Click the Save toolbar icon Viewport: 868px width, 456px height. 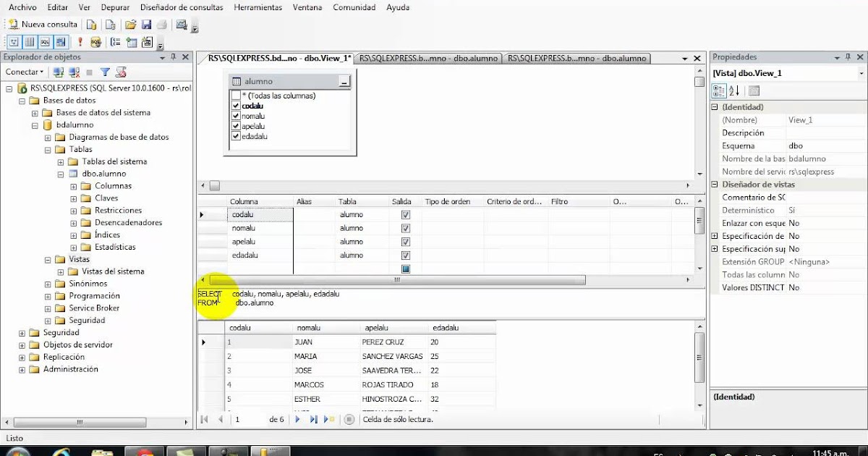(x=148, y=24)
